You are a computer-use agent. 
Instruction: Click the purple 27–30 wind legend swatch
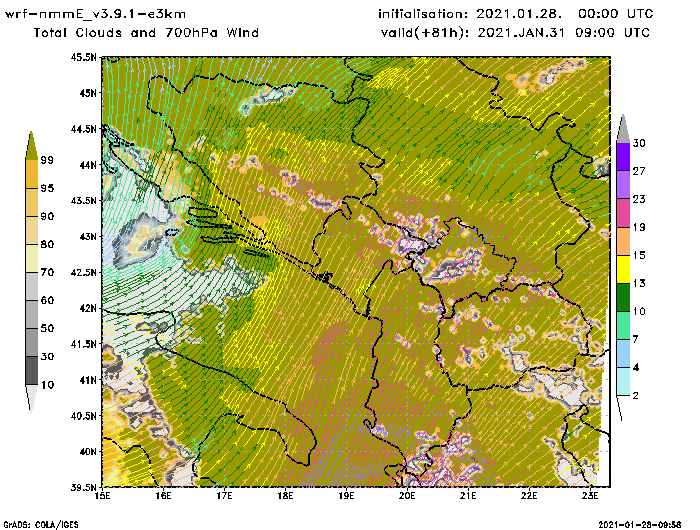(623, 157)
